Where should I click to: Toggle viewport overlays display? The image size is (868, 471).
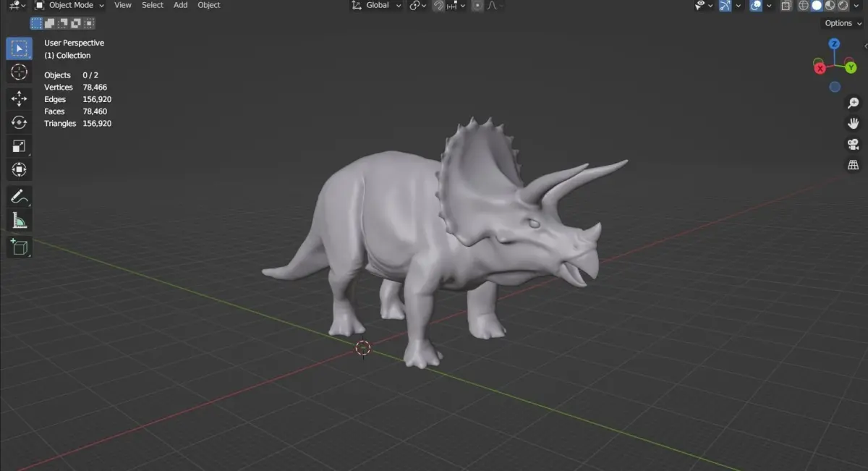pos(757,5)
